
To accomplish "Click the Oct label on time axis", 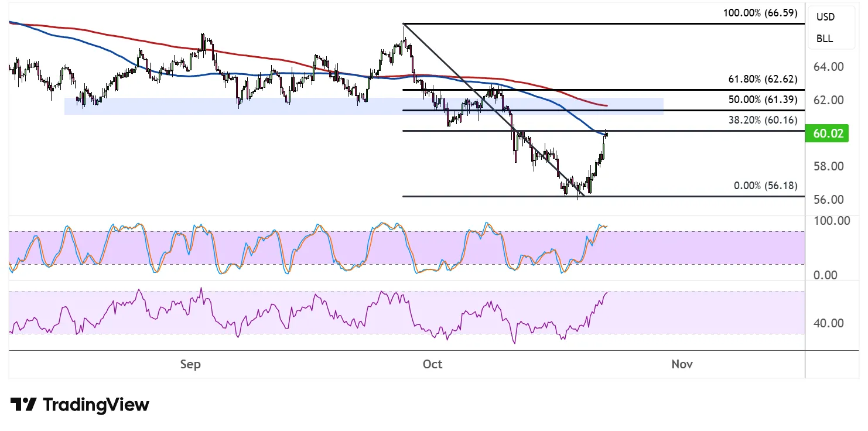I will tap(432, 364).
